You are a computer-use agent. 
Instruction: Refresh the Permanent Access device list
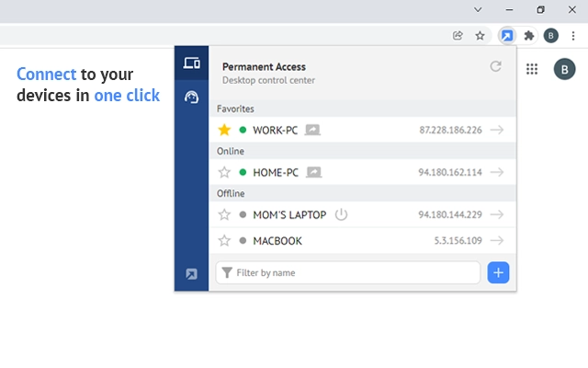tap(496, 66)
